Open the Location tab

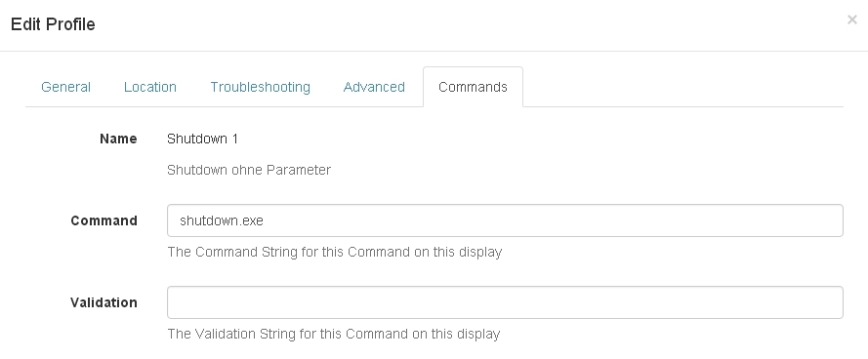coord(150,87)
